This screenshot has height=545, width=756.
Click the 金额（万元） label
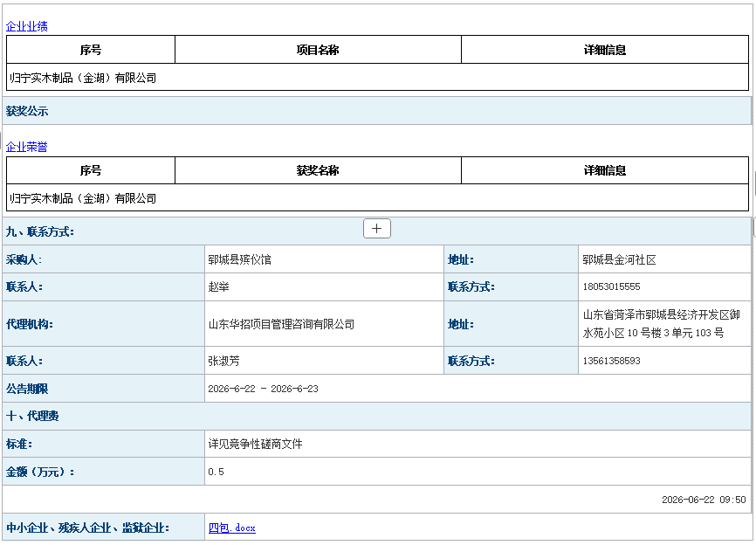click(x=40, y=472)
